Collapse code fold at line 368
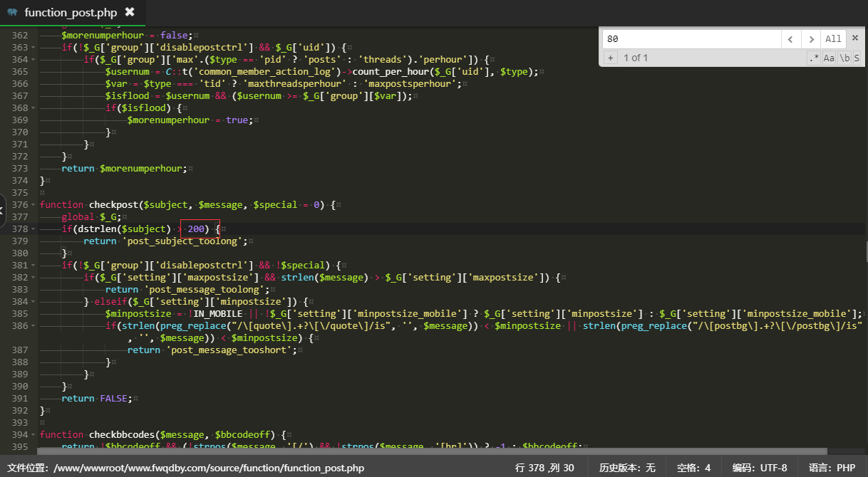 34,108
